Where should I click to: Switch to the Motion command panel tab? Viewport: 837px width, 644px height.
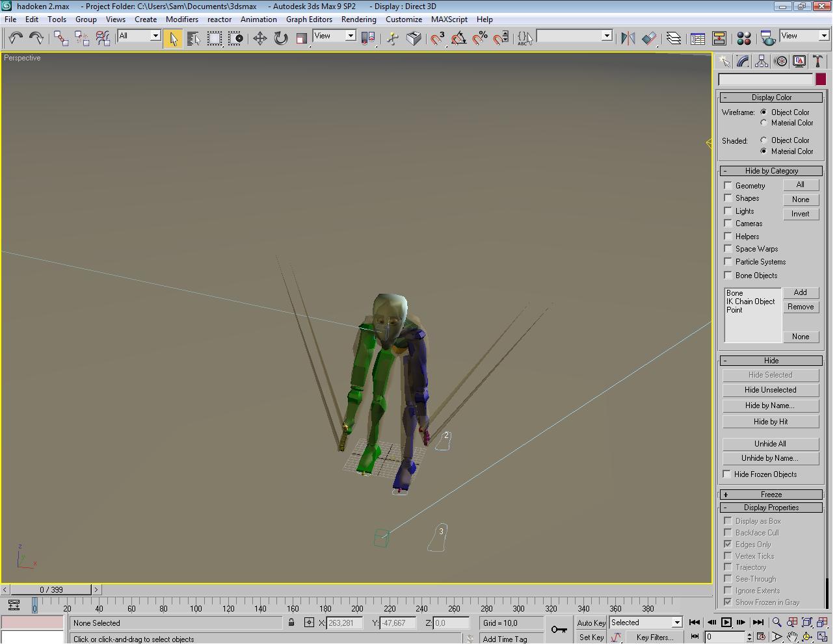[780, 62]
